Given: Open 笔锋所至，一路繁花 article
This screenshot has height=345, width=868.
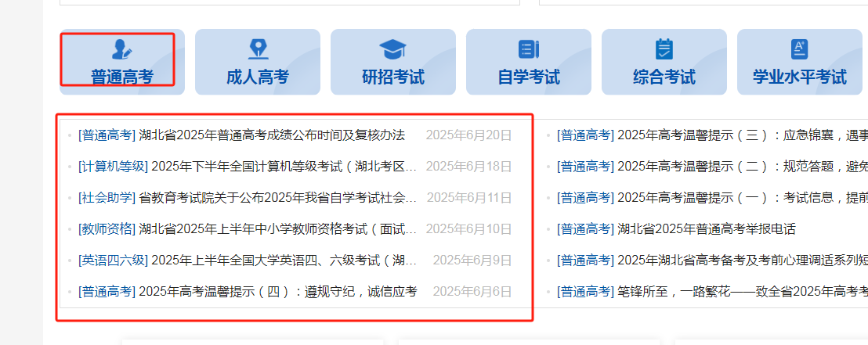Looking at the screenshot, I should pyautogui.click(x=743, y=291).
